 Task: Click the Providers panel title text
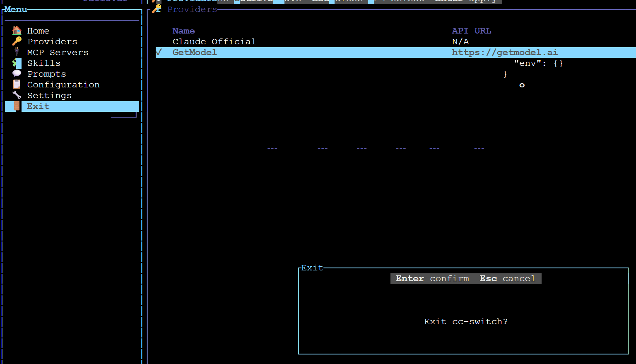(x=192, y=9)
